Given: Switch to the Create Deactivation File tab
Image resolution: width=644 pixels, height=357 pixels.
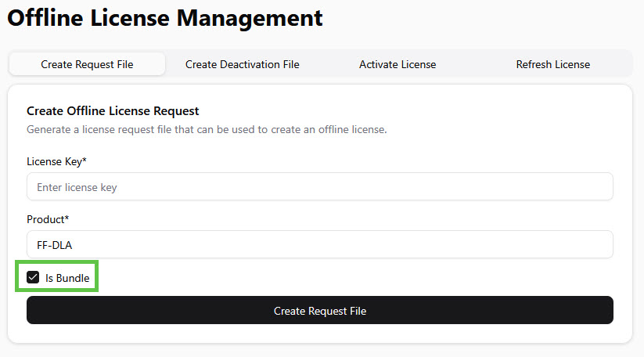Looking at the screenshot, I should click(x=242, y=64).
